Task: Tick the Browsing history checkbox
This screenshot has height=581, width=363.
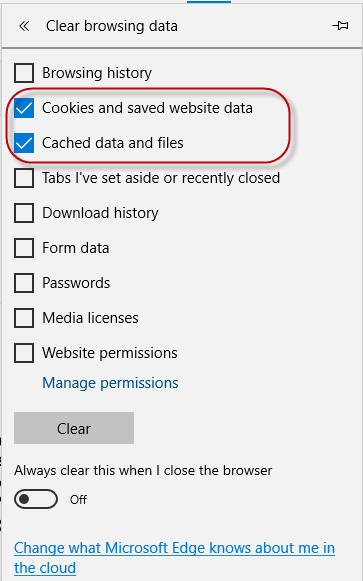Action: (24, 73)
